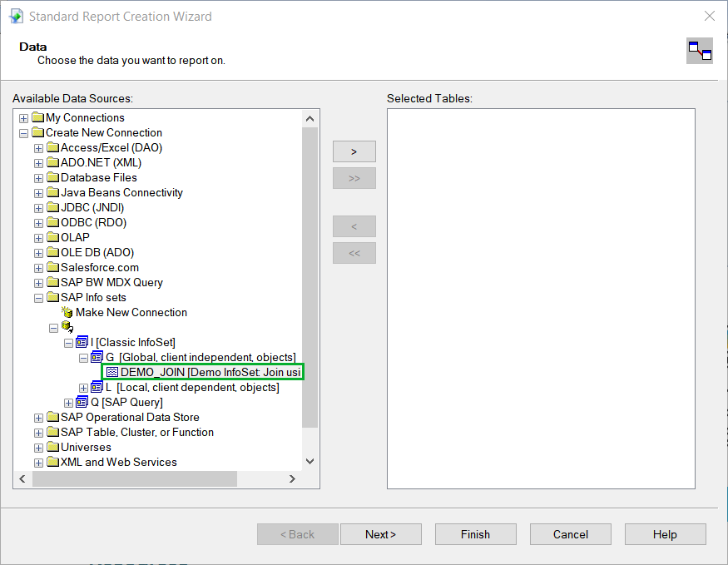Click the Java Beans Connectivity folder icon
Image resolution: width=728 pixels, height=565 pixels.
(x=53, y=192)
